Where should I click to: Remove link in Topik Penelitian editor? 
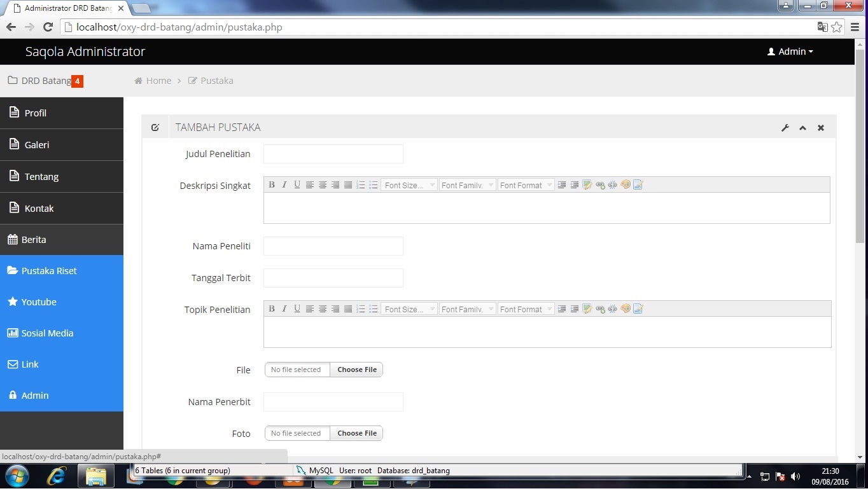613,309
